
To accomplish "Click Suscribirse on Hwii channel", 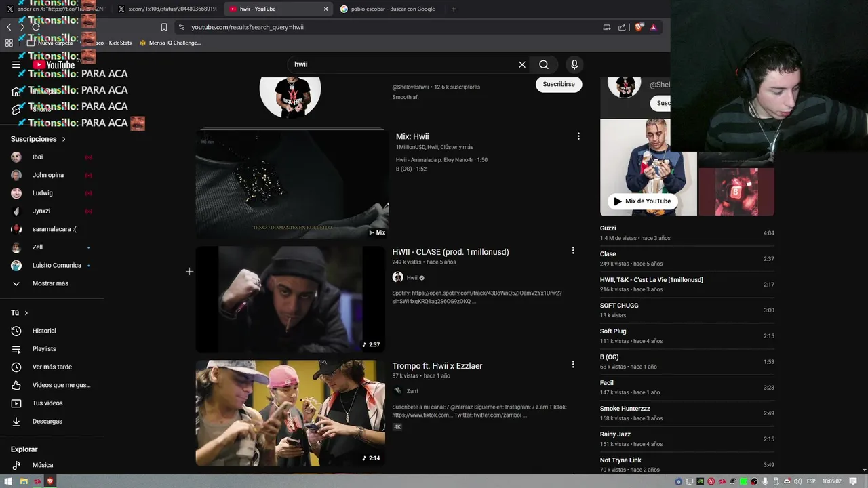I will point(559,84).
